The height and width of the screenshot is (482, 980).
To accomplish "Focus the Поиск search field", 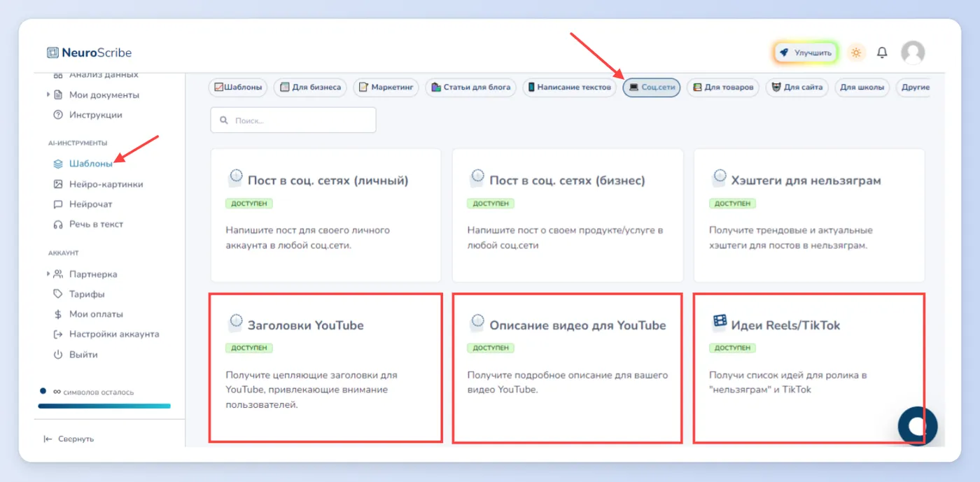I will click(x=293, y=120).
